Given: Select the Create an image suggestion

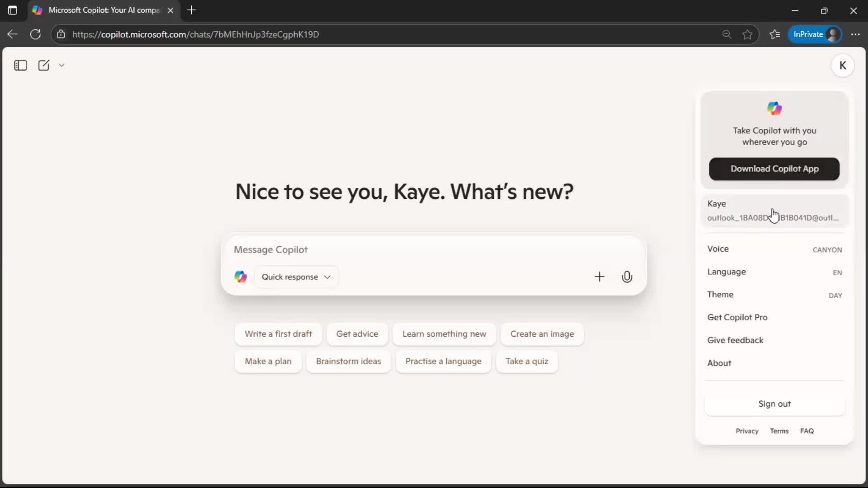Looking at the screenshot, I should (x=542, y=334).
